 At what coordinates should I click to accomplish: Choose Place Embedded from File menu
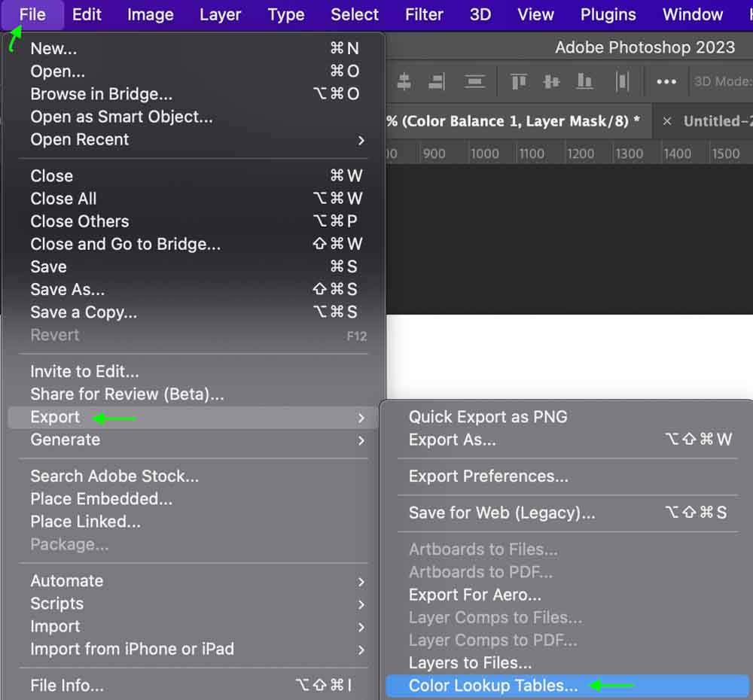(x=101, y=499)
